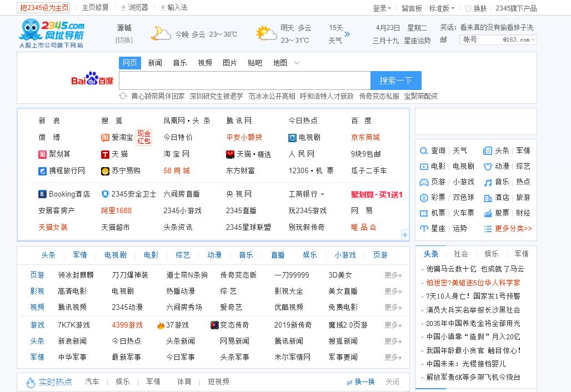
Task: Click inside the Baidu search input box
Action: 244,79
